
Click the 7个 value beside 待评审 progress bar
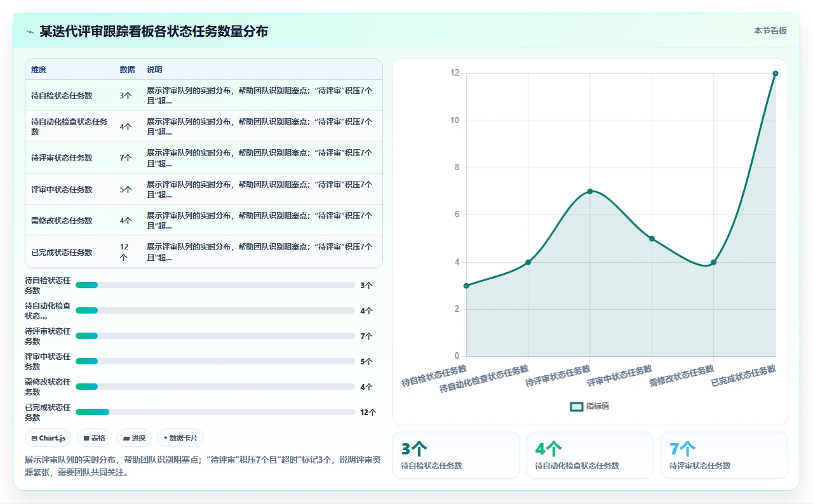366,336
